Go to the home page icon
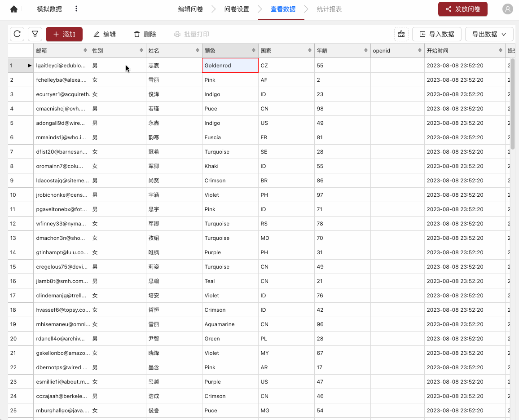 tap(14, 9)
